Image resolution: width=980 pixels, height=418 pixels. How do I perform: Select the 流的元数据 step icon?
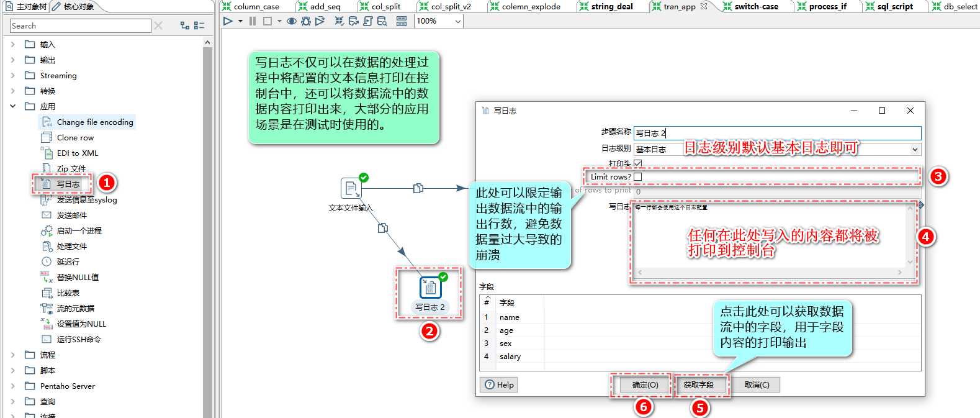pos(47,308)
